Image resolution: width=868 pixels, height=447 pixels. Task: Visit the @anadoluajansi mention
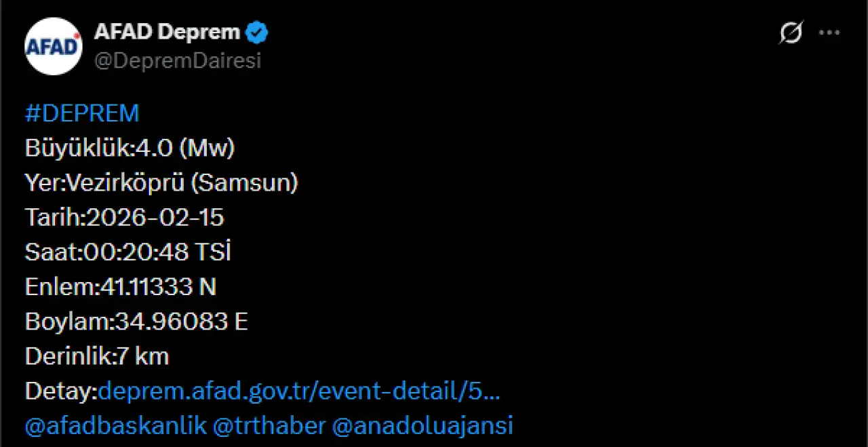pos(422,426)
